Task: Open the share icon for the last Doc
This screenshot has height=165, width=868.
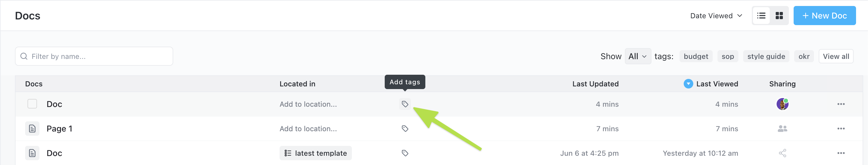Action: click(782, 153)
